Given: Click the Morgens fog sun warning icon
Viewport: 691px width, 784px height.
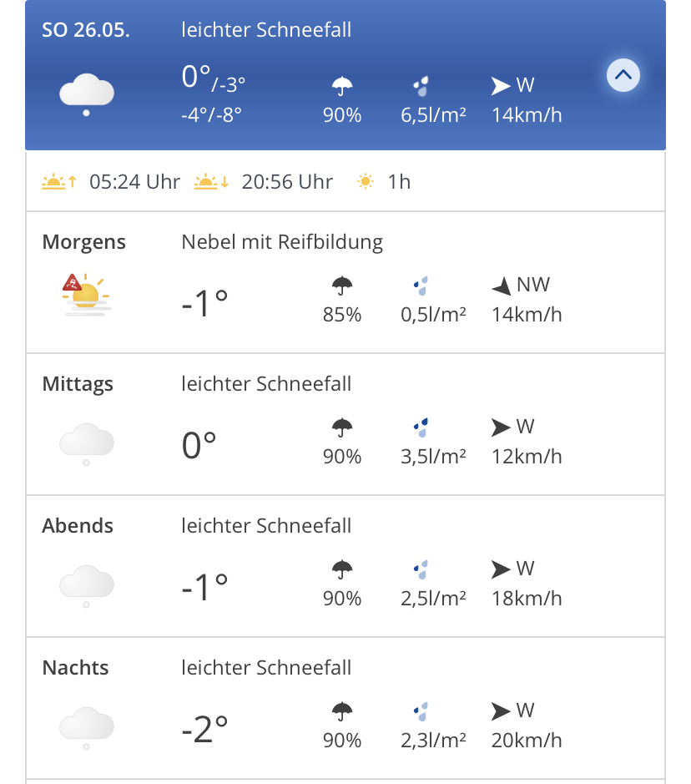Looking at the screenshot, I should pos(86,294).
